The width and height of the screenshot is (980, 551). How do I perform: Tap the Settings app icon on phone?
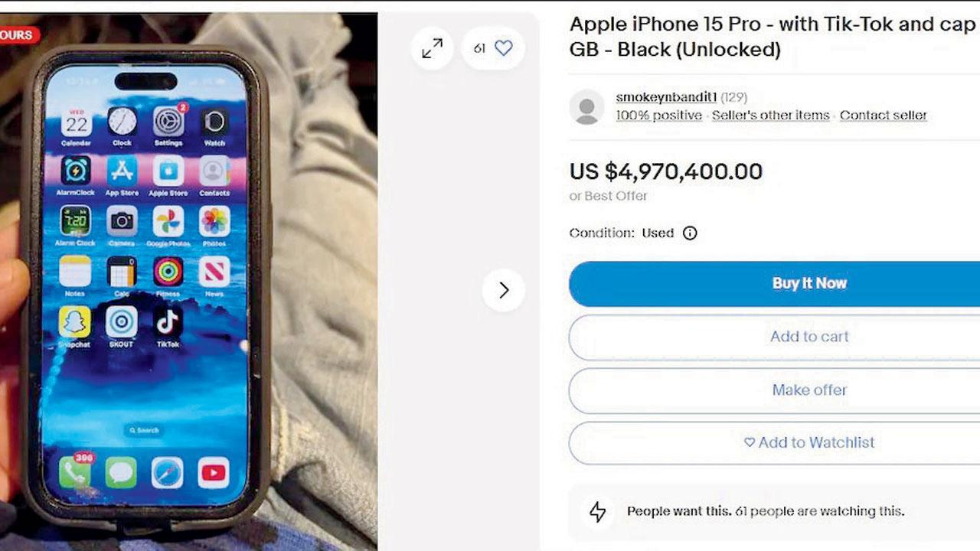pyautogui.click(x=168, y=122)
